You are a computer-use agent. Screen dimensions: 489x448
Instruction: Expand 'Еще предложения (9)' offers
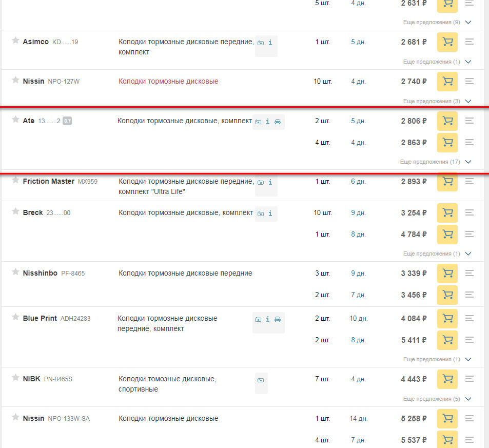tap(437, 22)
